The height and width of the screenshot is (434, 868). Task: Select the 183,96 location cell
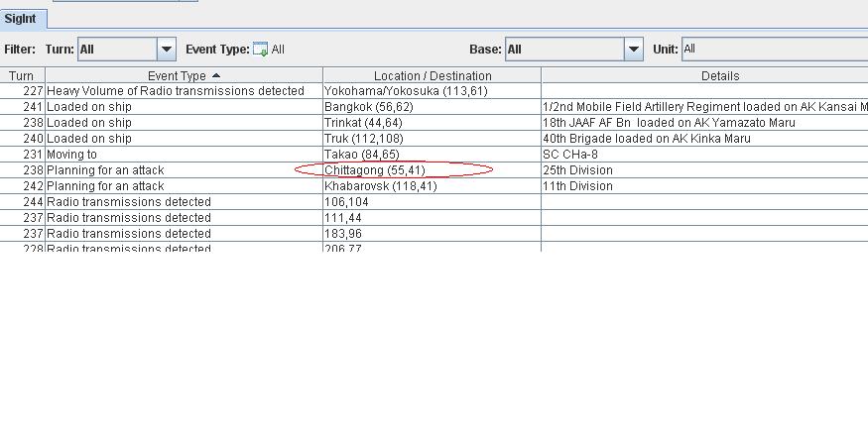click(433, 233)
